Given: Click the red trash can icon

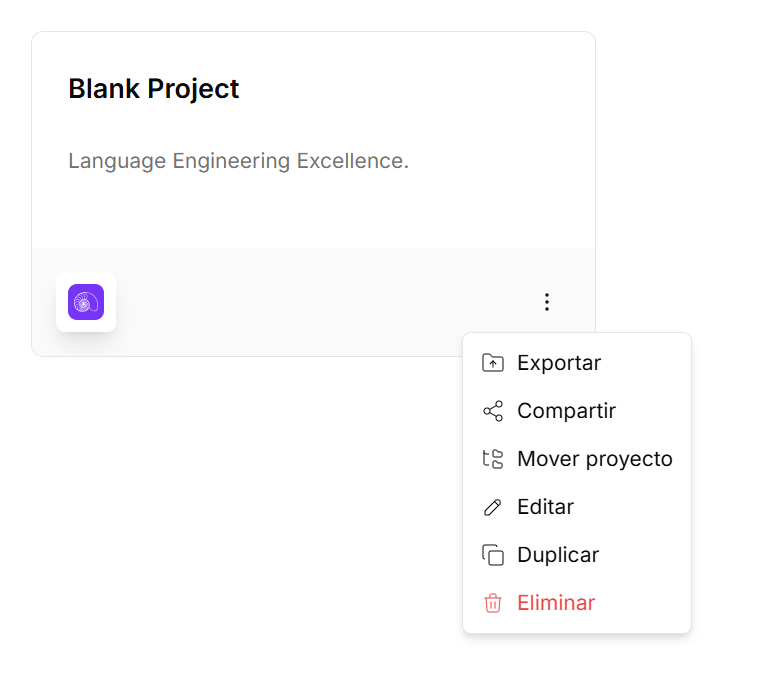Looking at the screenshot, I should [x=493, y=603].
